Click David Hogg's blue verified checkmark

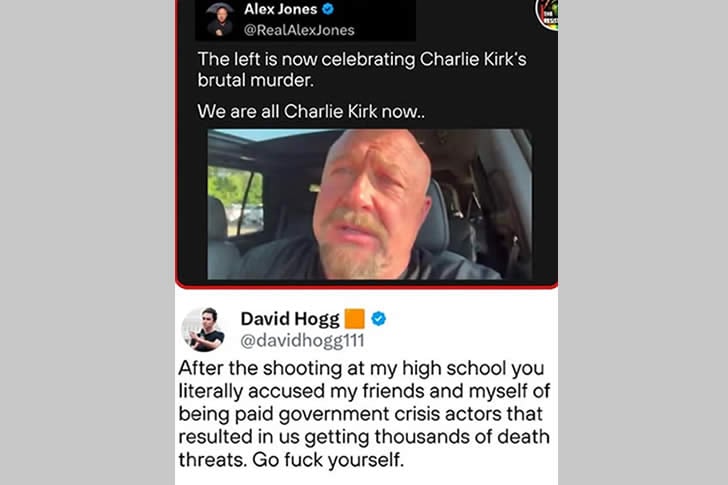[x=378, y=319]
